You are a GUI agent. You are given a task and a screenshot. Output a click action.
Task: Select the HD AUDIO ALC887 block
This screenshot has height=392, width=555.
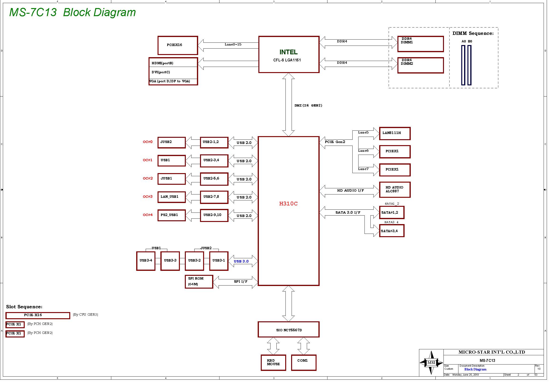pos(395,190)
